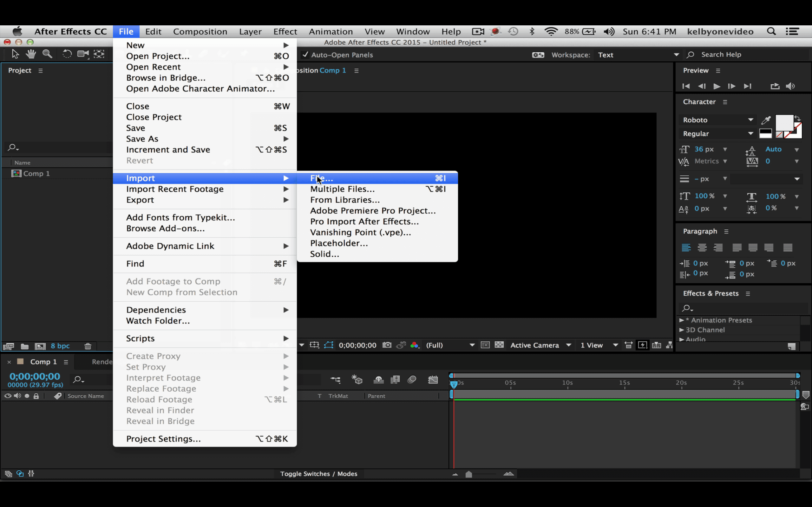Viewport: 812px width, 507px height.
Task: Enable Frame Blending in the timeline
Action: (395, 379)
